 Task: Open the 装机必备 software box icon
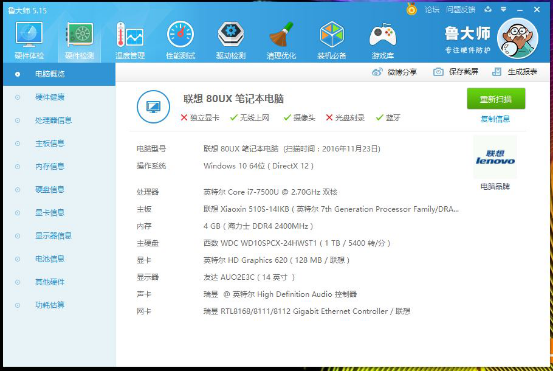pyautogui.click(x=332, y=40)
